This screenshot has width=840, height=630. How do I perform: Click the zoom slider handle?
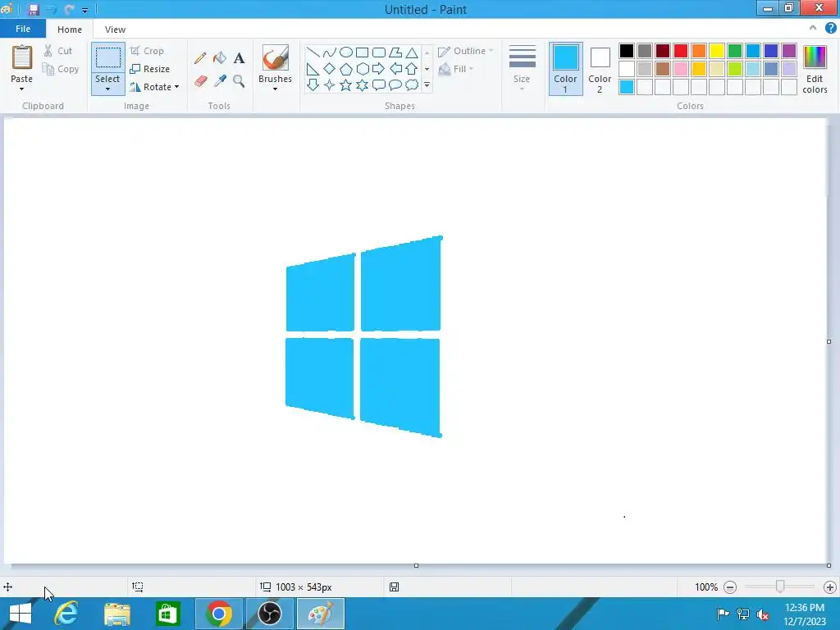point(780,587)
